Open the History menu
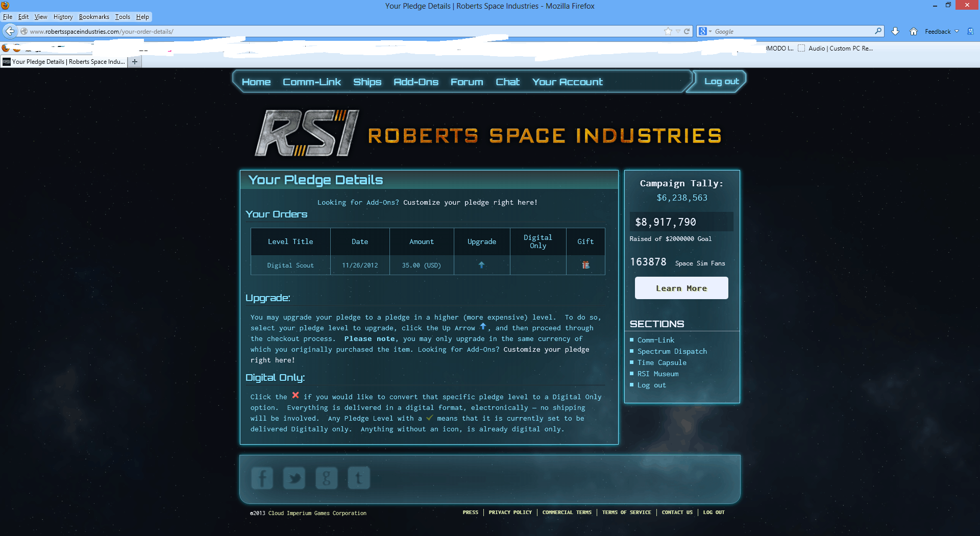Screen dimensions: 980x536 click(63, 17)
